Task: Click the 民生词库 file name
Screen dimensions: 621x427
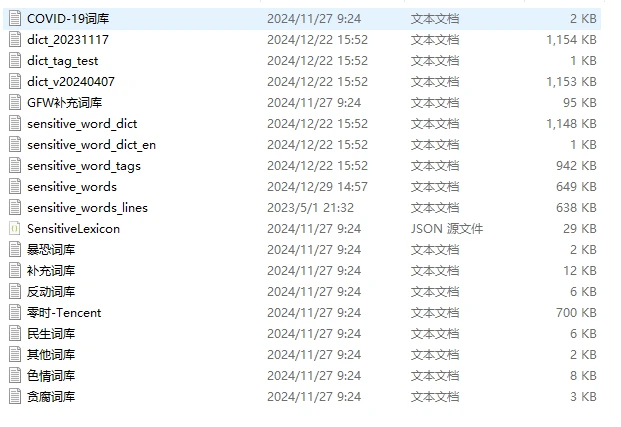Action: (x=51, y=334)
